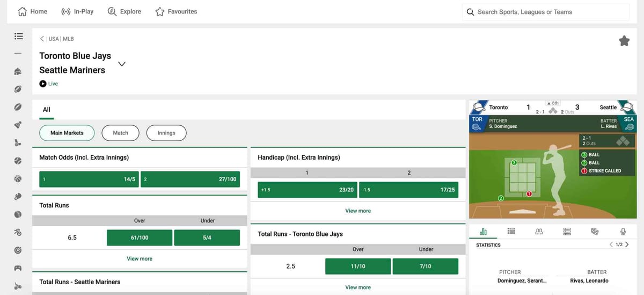Click the Favourites star outline icon
Viewport: 644px width, 295px height.
(x=160, y=11)
